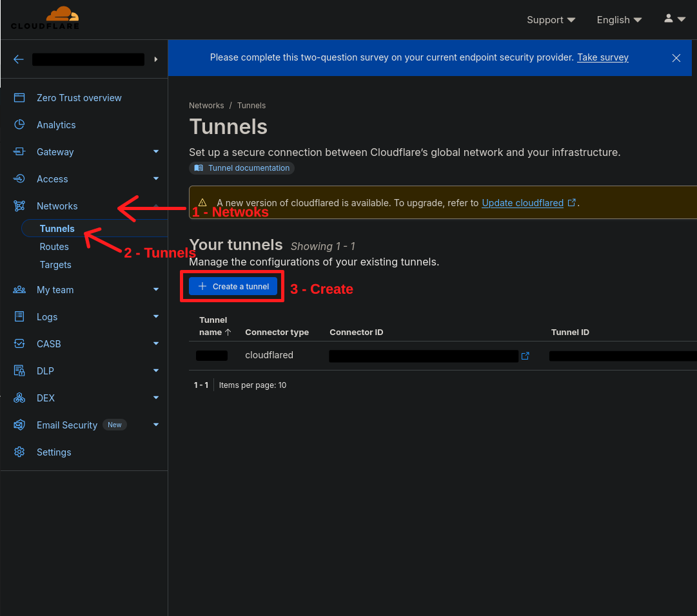Click the Take survey link
This screenshot has width=697, height=616.
602,57
